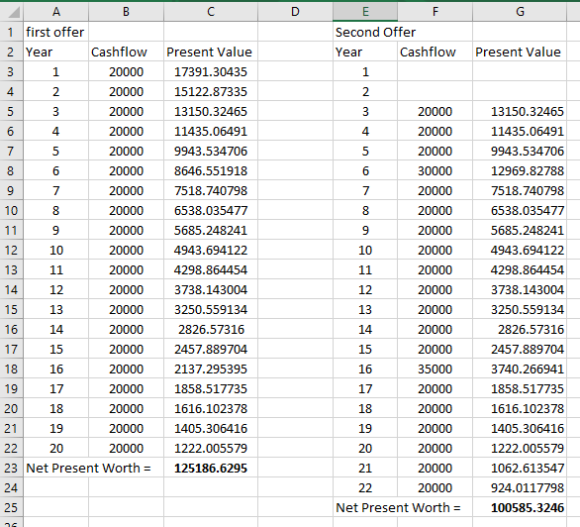The height and width of the screenshot is (527, 580).
Task: Select column C header
Action: pos(210,12)
